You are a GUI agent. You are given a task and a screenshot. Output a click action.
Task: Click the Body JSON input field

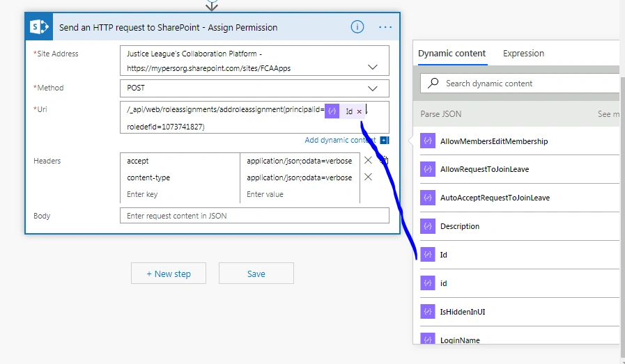click(x=254, y=216)
